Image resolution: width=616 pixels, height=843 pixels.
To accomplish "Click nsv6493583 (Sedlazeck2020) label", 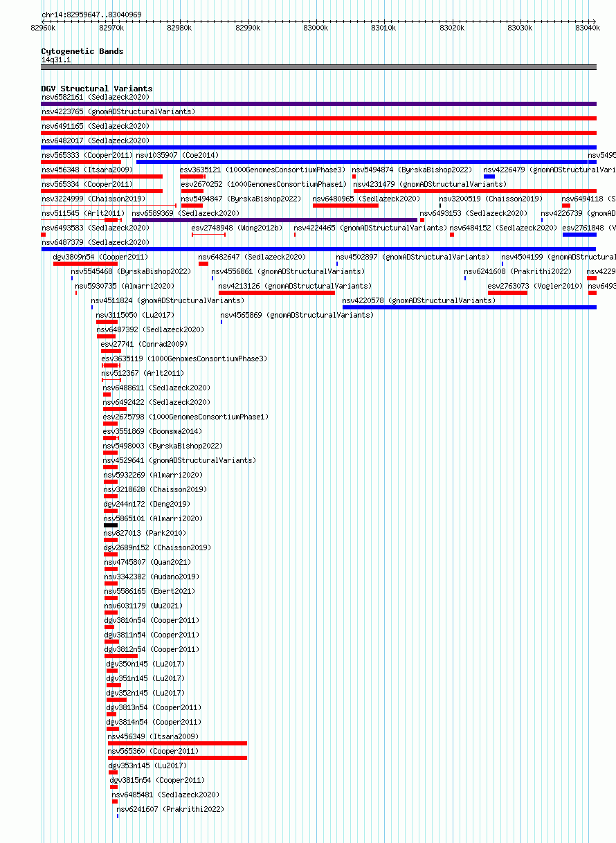I will [x=95, y=228].
